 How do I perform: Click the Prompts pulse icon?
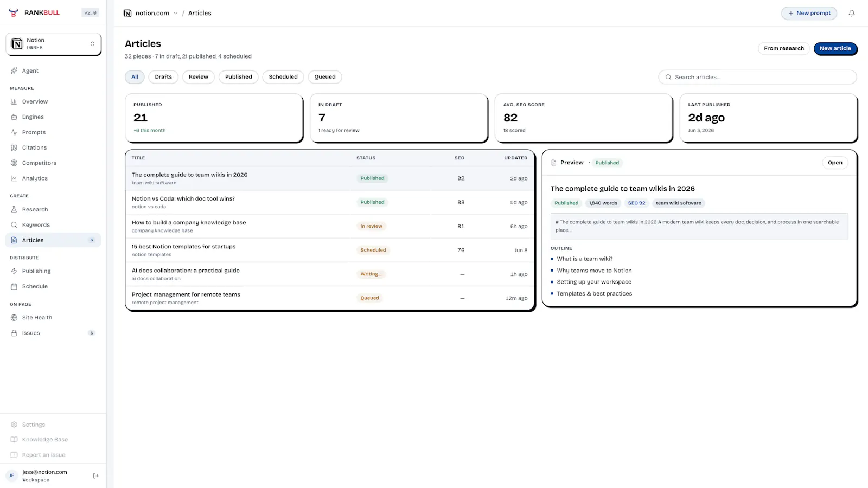click(x=14, y=132)
